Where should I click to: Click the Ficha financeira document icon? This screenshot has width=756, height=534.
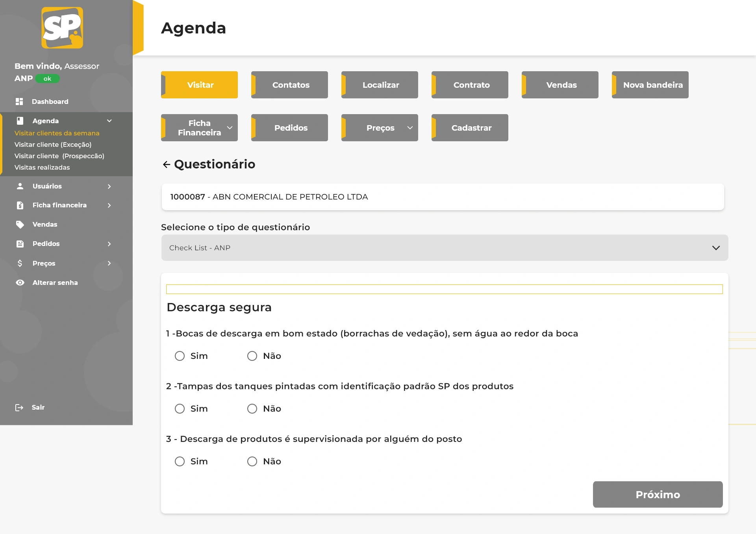click(20, 205)
